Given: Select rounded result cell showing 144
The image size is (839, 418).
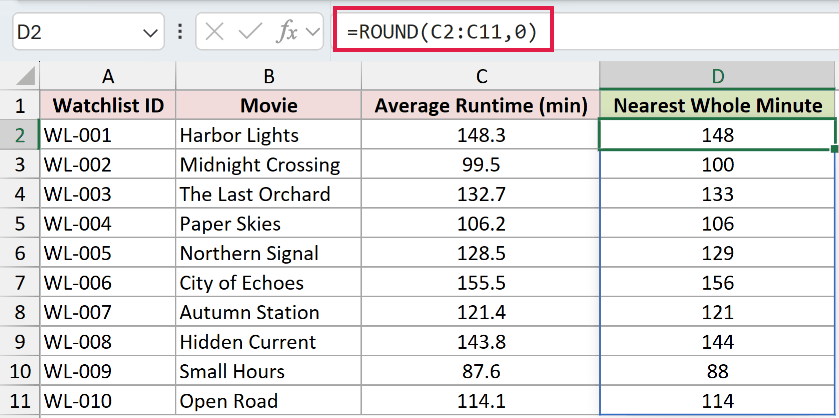Looking at the screenshot, I should [x=718, y=341].
